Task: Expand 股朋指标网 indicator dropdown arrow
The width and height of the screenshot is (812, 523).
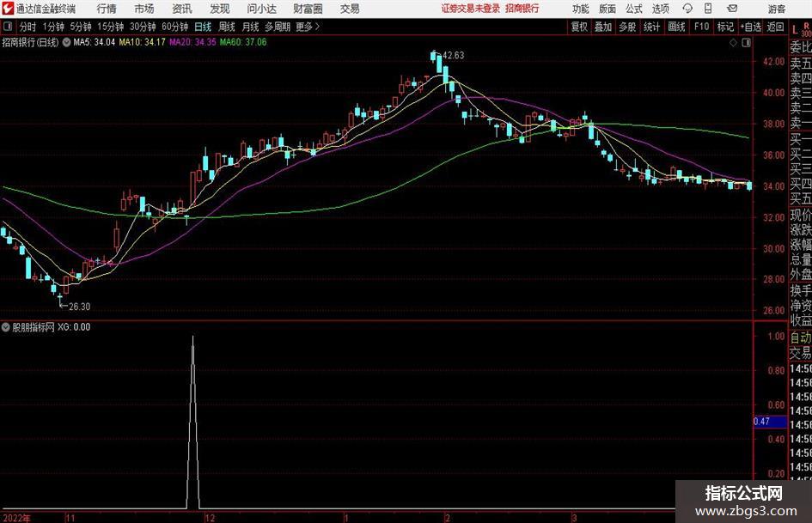Action: point(6,327)
